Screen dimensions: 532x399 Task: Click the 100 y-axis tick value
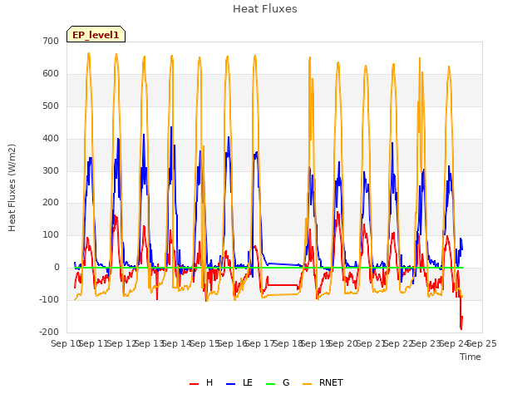51,234
